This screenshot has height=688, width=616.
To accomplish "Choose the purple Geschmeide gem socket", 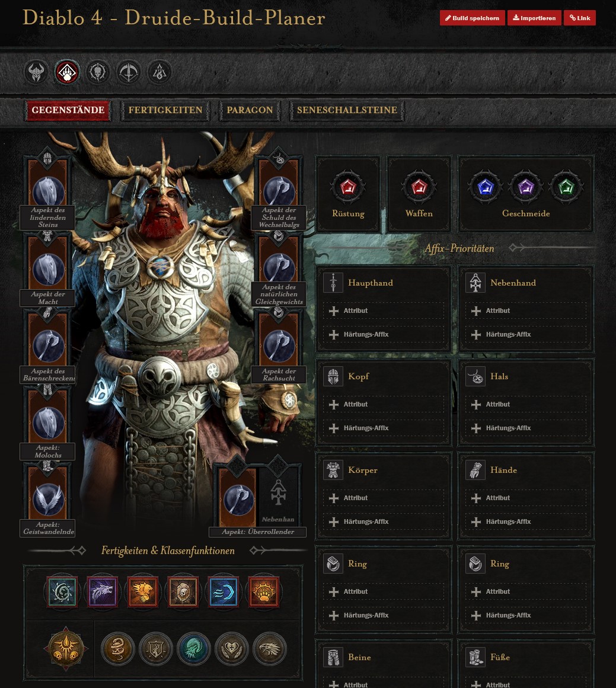I will pyautogui.click(x=526, y=187).
